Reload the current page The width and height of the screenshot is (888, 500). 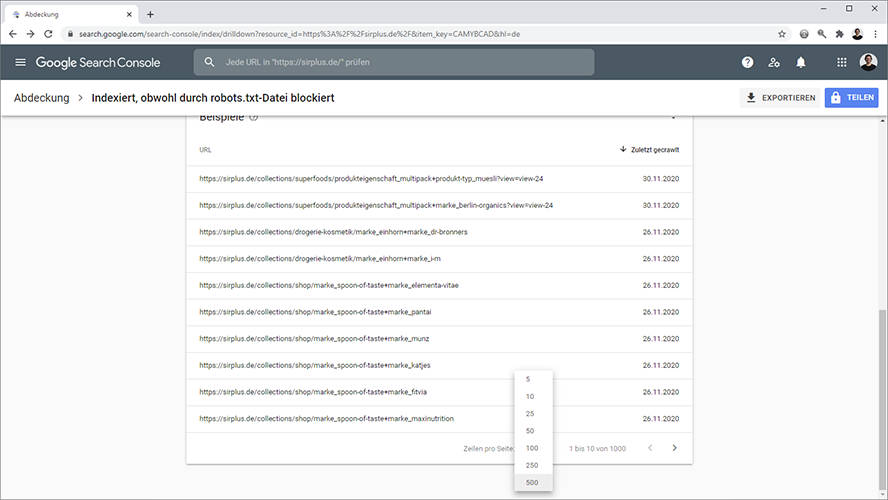[x=48, y=34]
